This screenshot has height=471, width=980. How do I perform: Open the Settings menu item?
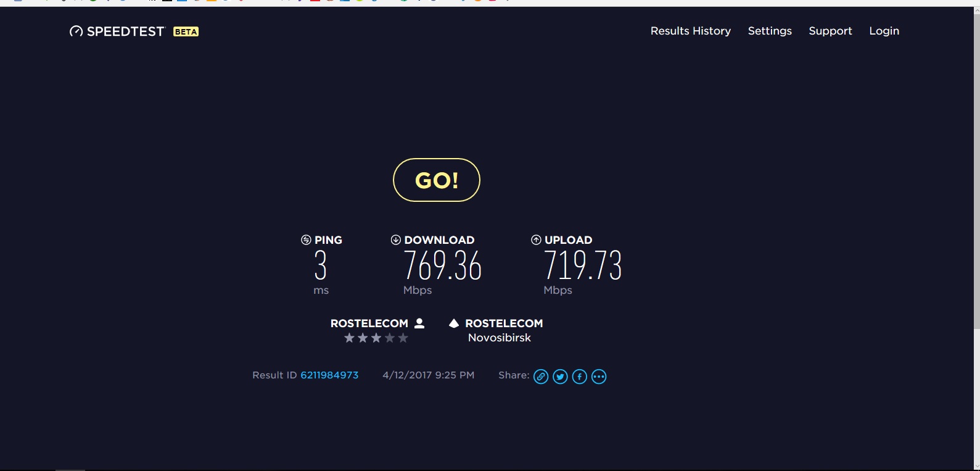[770, 31]
